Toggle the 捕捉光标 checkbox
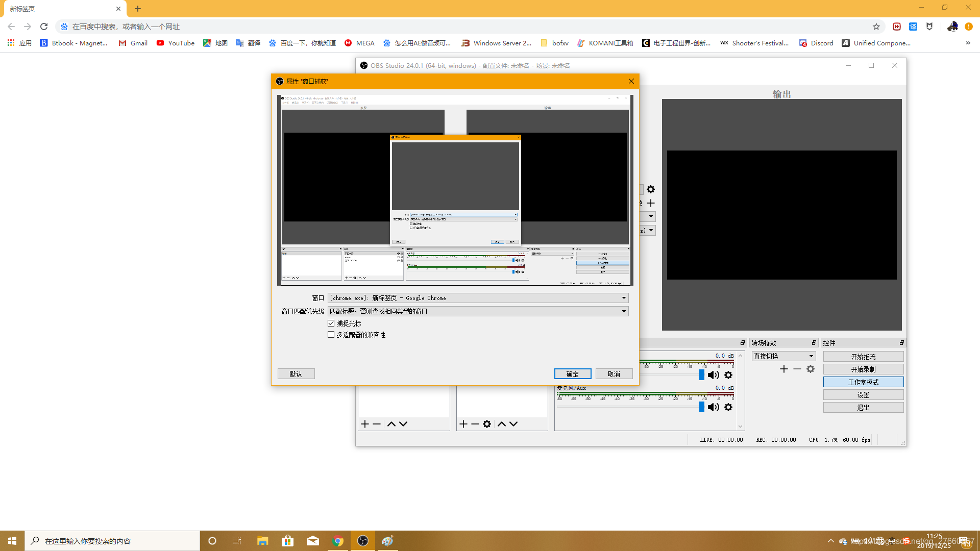The height and width of the screenshot is (551, 980). point(330,323)
